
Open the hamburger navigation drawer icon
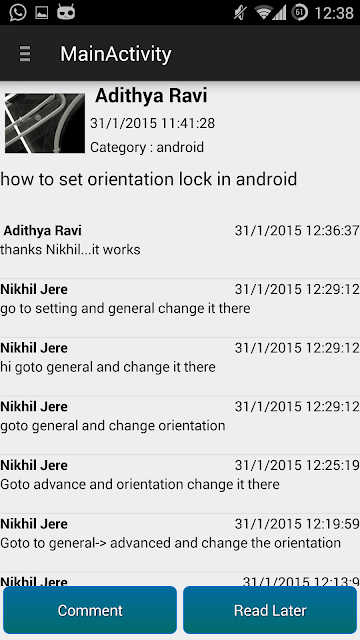[25, 53]
